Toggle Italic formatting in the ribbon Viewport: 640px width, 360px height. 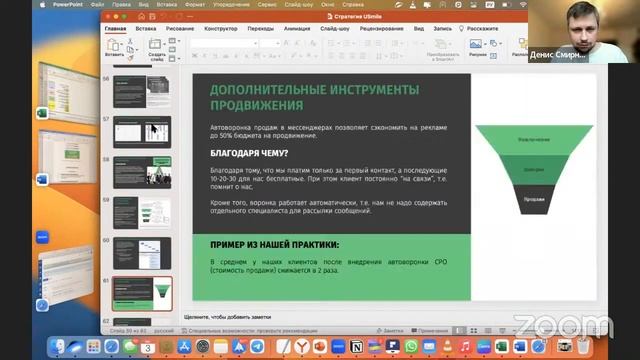click(205, 56)
